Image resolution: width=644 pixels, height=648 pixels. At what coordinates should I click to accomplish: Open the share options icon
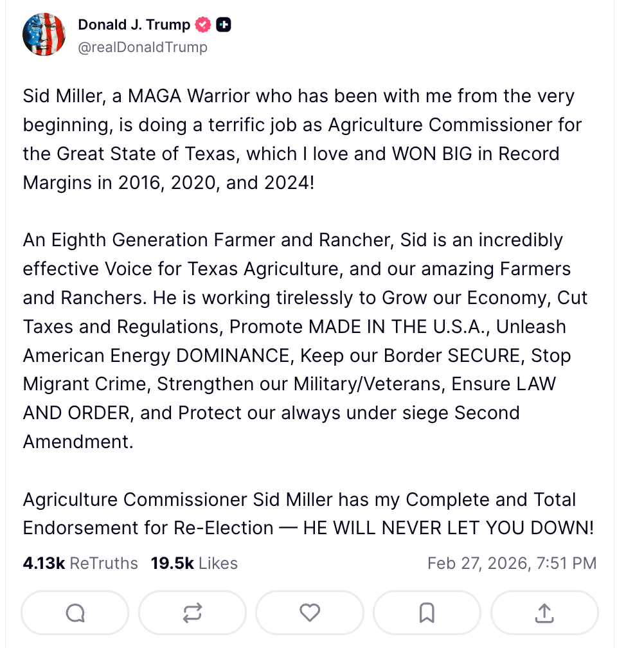(544, 613)
